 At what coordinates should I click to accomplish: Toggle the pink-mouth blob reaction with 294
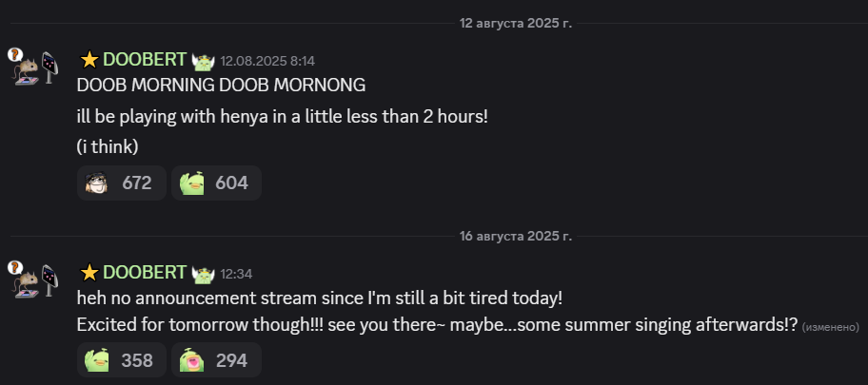tap(216, 360)
